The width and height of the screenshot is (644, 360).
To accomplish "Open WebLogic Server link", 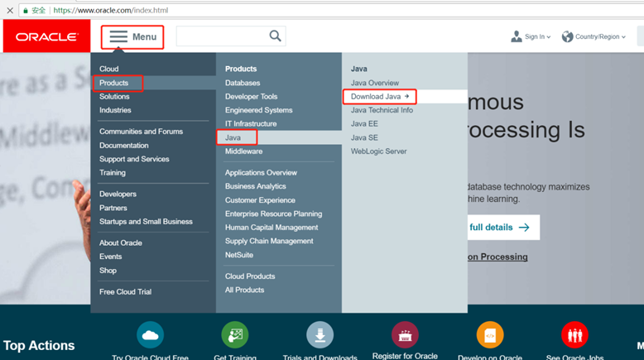I will [378, 151].
